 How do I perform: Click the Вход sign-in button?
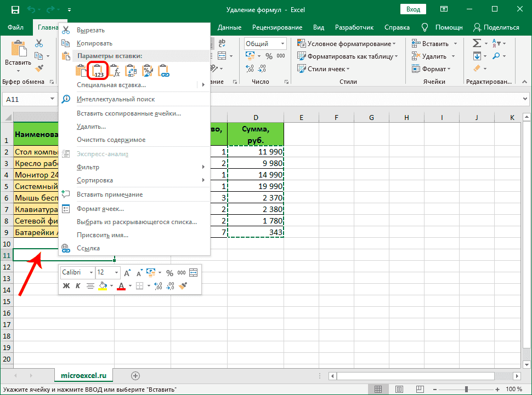[x=413, y=9]
